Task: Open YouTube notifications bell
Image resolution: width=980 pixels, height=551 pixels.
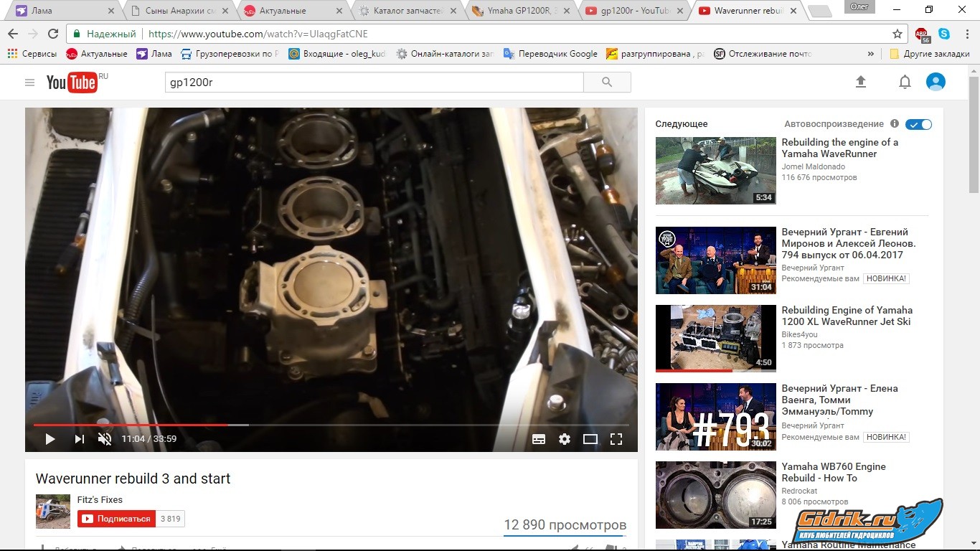Action: click(x=905, y=83)
